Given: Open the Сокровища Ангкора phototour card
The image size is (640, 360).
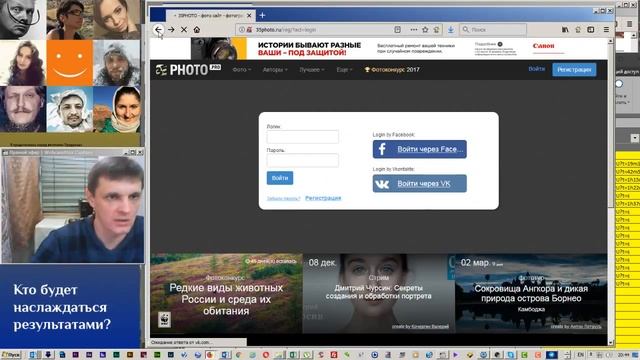Looking at the screenshot, I should (x=531, y=293).
